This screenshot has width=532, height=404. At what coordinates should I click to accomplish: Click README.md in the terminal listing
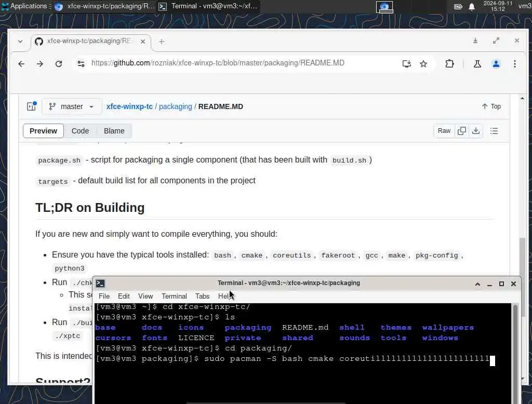(x=305, y=327)
